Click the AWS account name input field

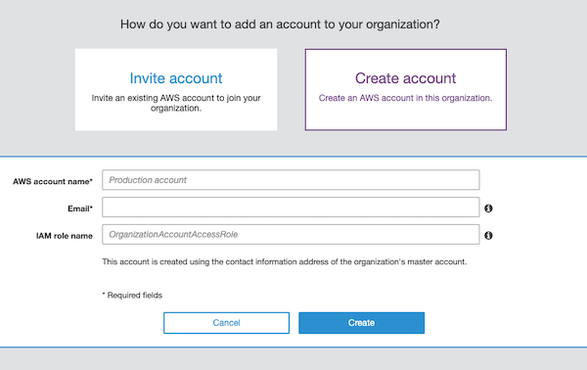pos(291,180)
